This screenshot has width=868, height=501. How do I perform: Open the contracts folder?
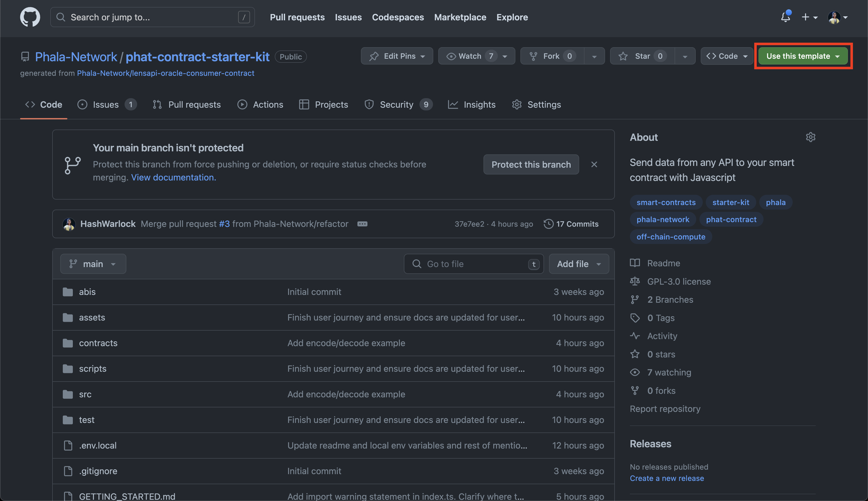(98, 343)
